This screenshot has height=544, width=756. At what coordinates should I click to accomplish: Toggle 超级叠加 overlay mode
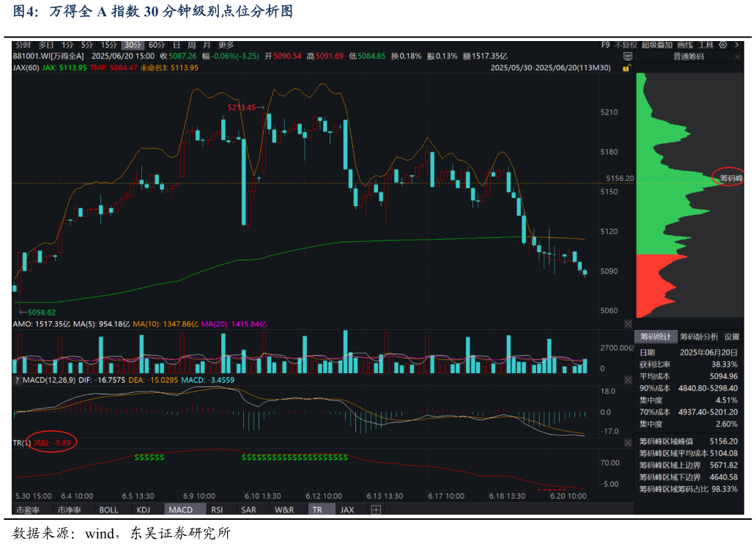(657, 45)
